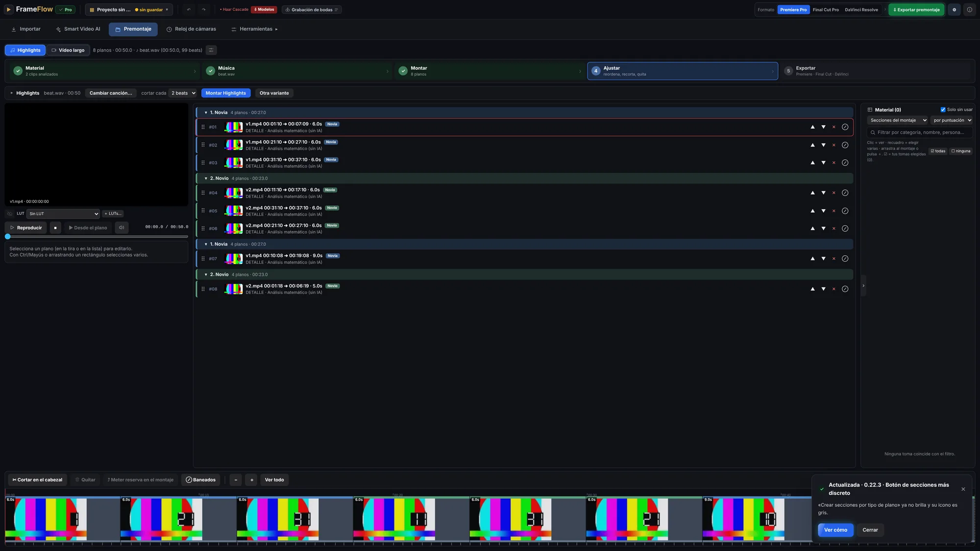Click the Montar Highlights button
This screenshot has width=980, height=551.
pyautogui.click(x=226, y=93)
